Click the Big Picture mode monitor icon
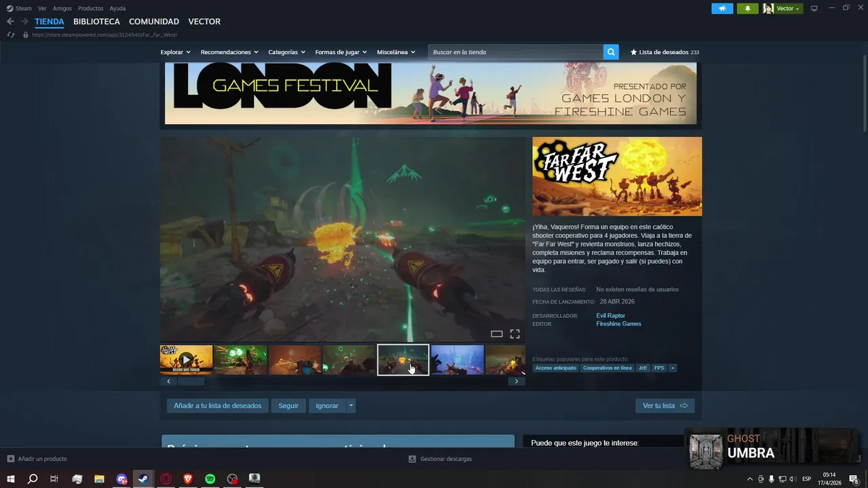 point(814,8)
